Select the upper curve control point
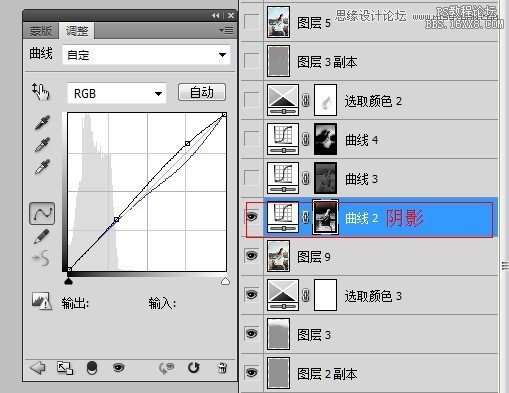Viewport: 509px width, 393px height. [188, 143]
